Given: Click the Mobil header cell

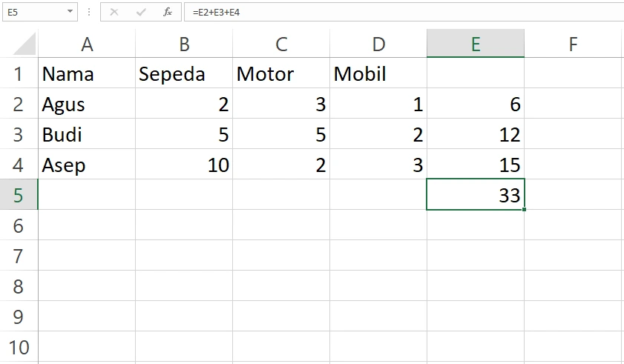Looking at the screenshot, I should point(378,73).
